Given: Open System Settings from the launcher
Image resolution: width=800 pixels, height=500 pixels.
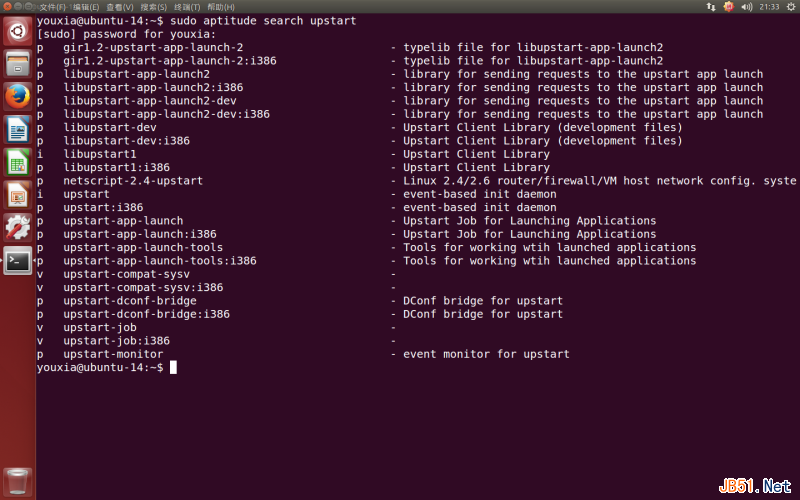Looking at the screenshot, I should pyautogui.click(x=17, y=227).
